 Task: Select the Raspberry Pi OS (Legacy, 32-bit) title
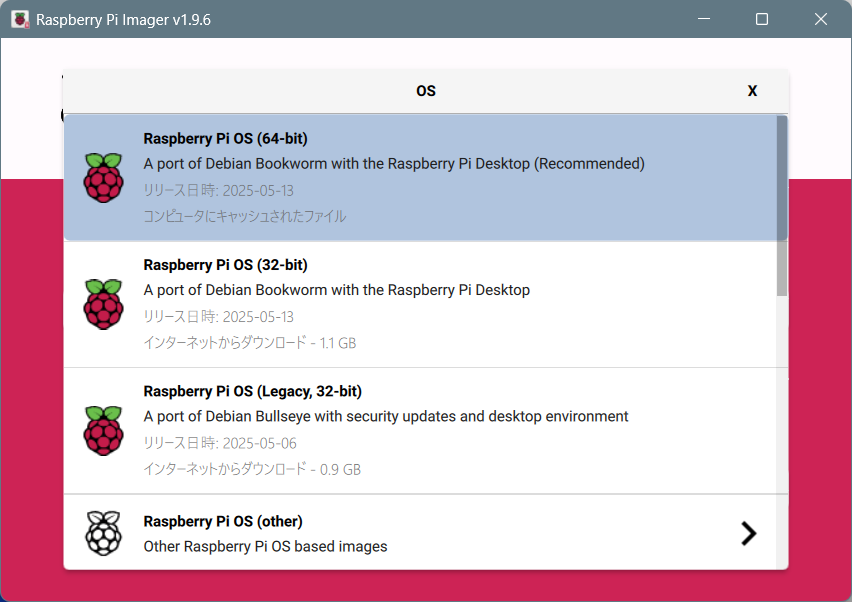253,391
